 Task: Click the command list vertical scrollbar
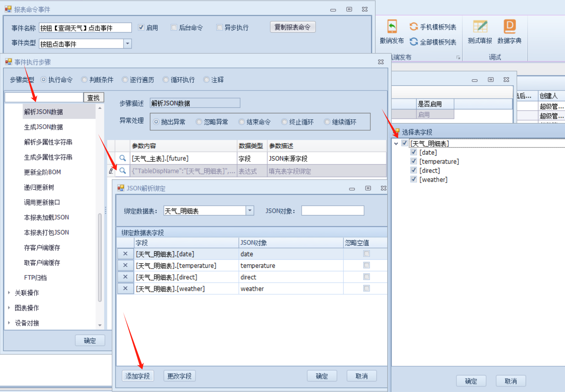100,257
